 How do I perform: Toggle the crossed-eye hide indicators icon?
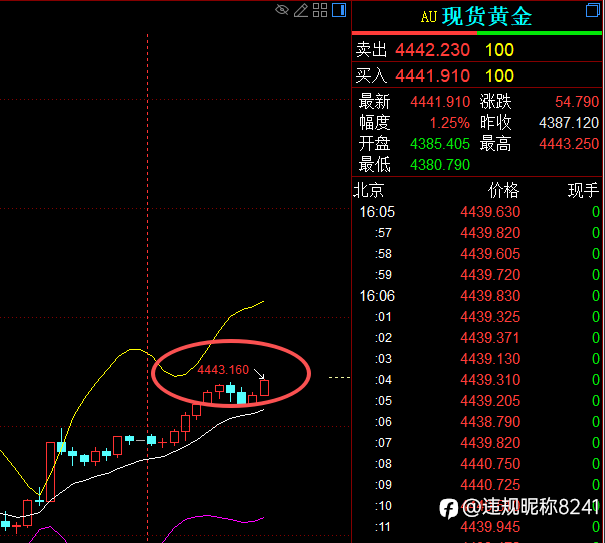click(282, 9)
